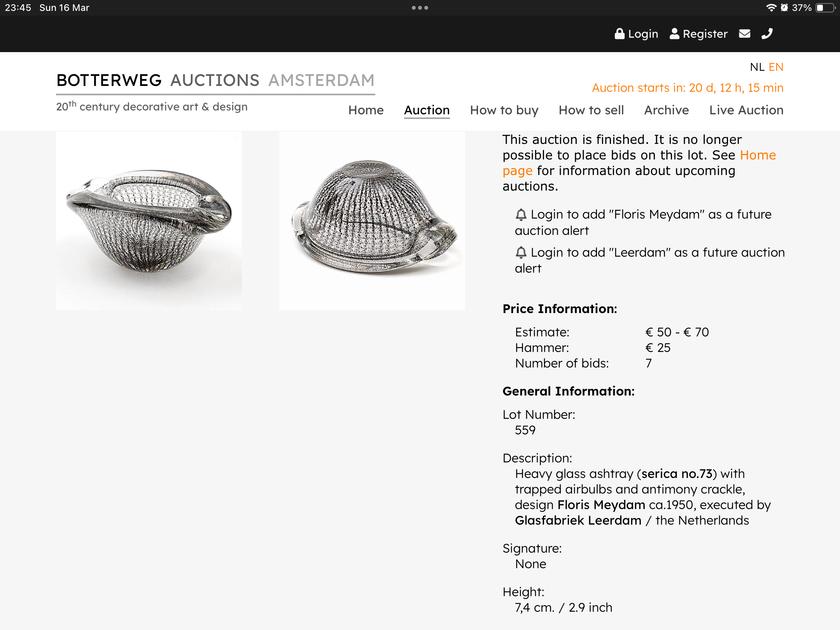Follow the orange Home page link
Image resolution: width=840 pixels, height=630 pixels.
click(x=757, y=156)
